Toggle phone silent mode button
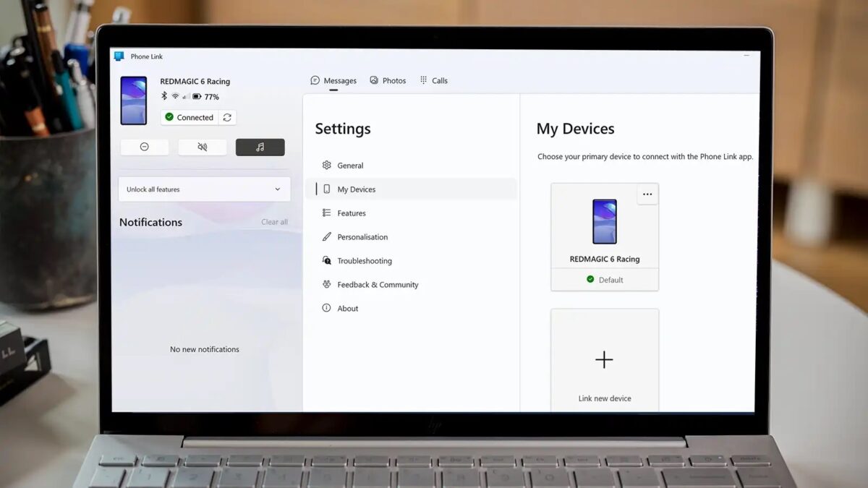The image size is (868, 488). 203,147
